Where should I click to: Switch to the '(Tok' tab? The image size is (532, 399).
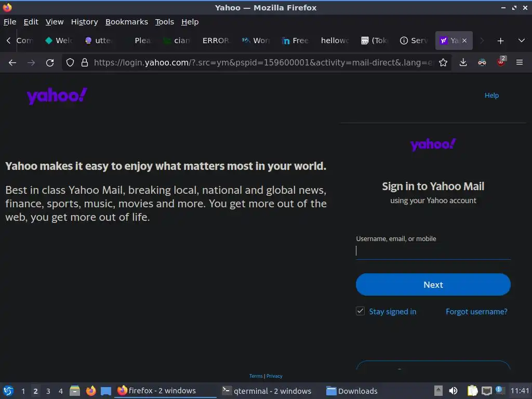[375, 41]
